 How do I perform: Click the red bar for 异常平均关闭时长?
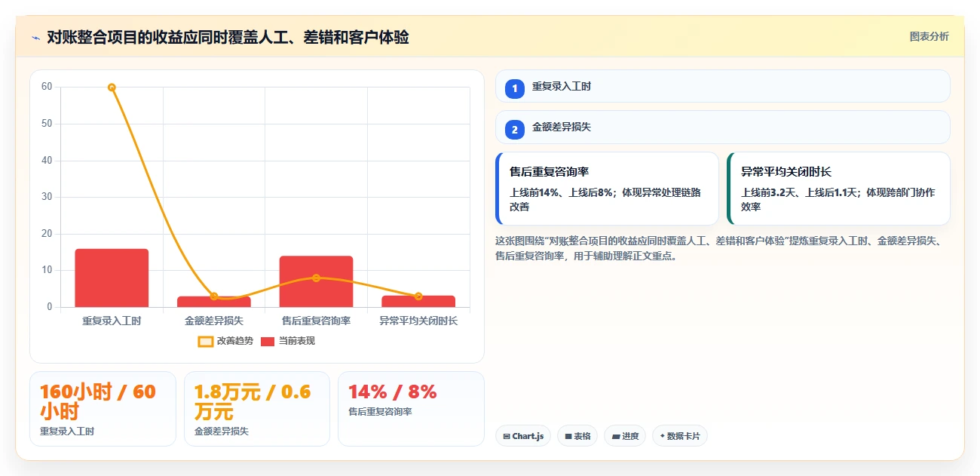coord(418,301)
